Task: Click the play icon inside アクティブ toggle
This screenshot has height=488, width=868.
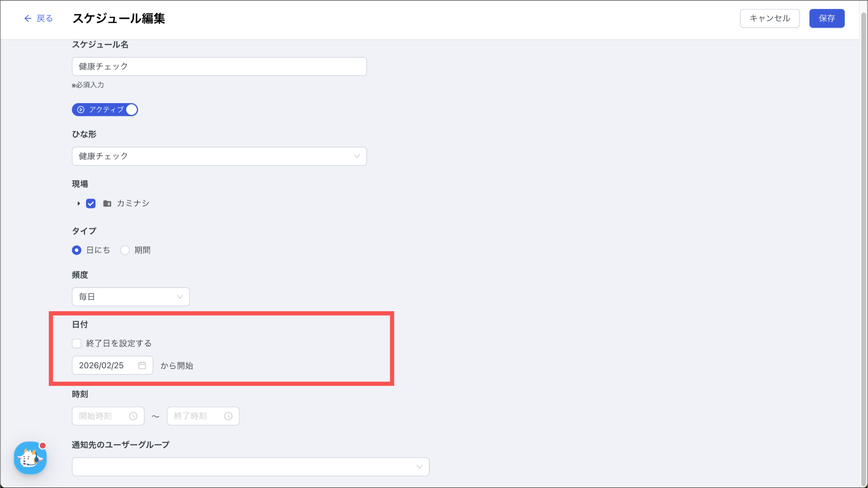Action: click(x=81, y=109)
